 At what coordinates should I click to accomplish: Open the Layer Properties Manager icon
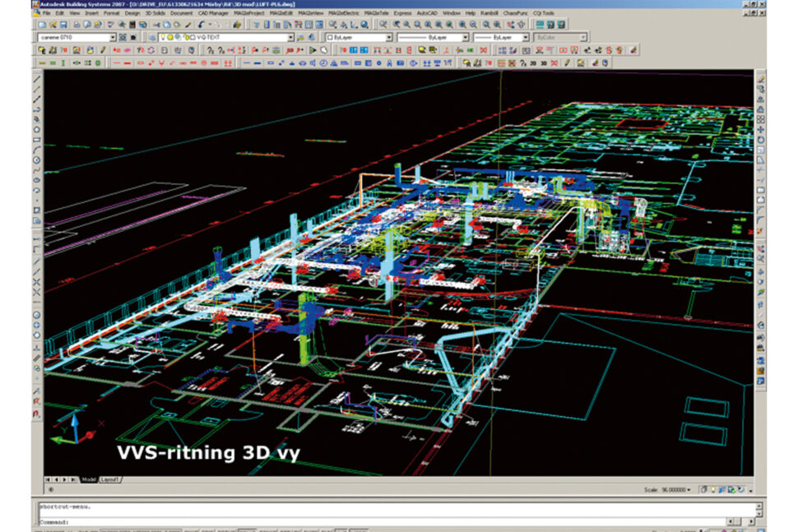[x=151, y=38]
